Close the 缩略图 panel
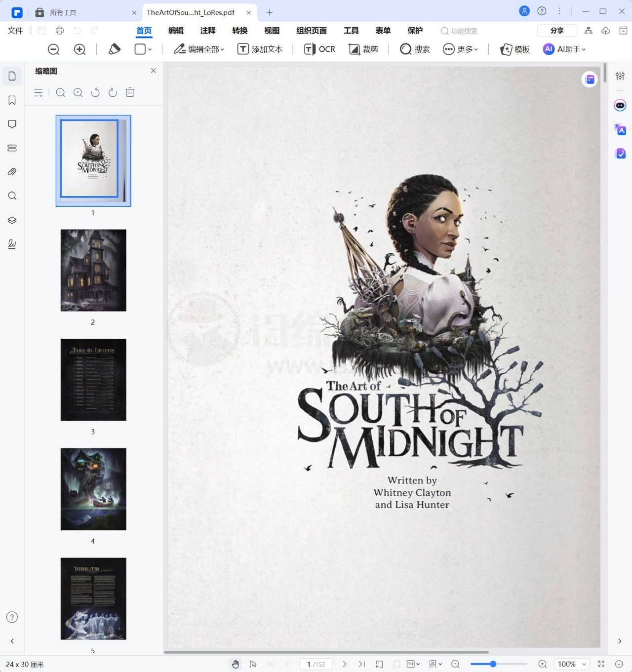Viewport: 632px width, 672px height. pyautogui.click(x=154, y=71)
